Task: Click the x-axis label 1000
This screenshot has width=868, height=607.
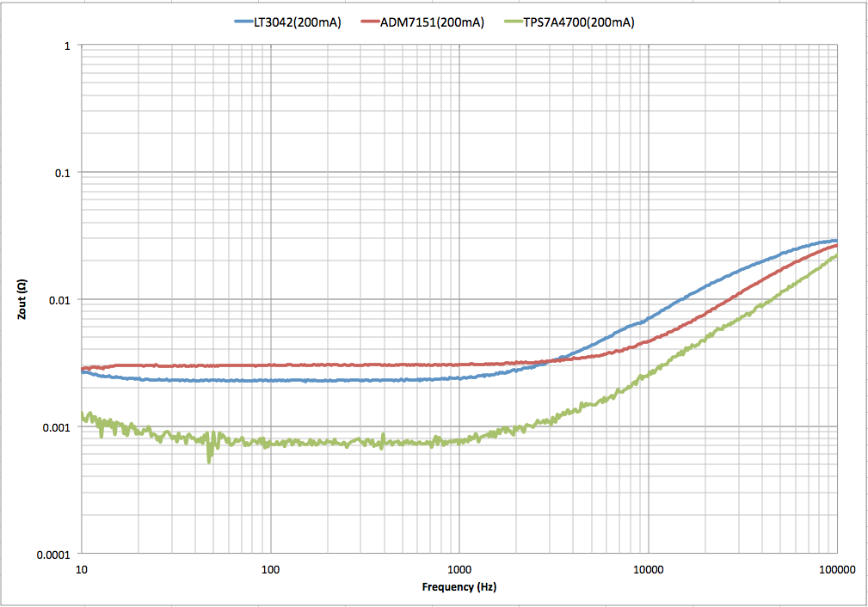Action: (459, 570)
